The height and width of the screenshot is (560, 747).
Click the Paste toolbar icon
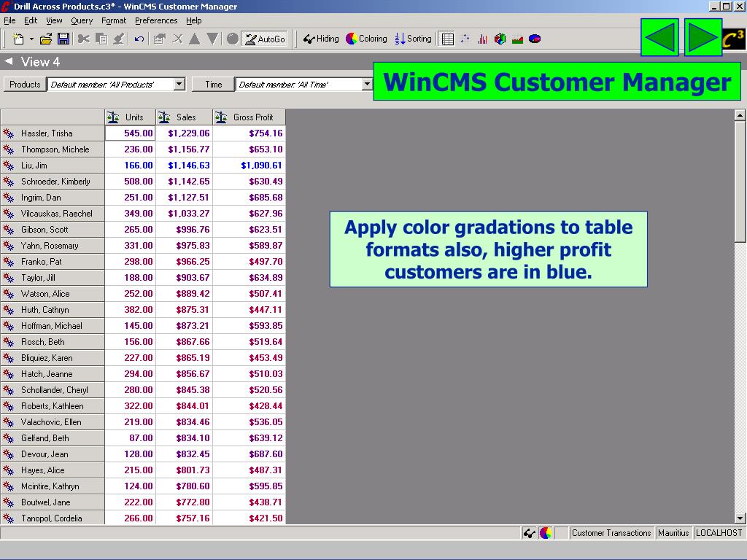click(119, 39)
